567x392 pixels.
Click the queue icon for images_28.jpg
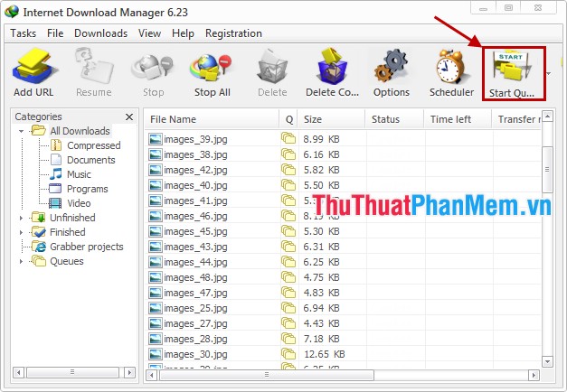[x=288, y=339]
